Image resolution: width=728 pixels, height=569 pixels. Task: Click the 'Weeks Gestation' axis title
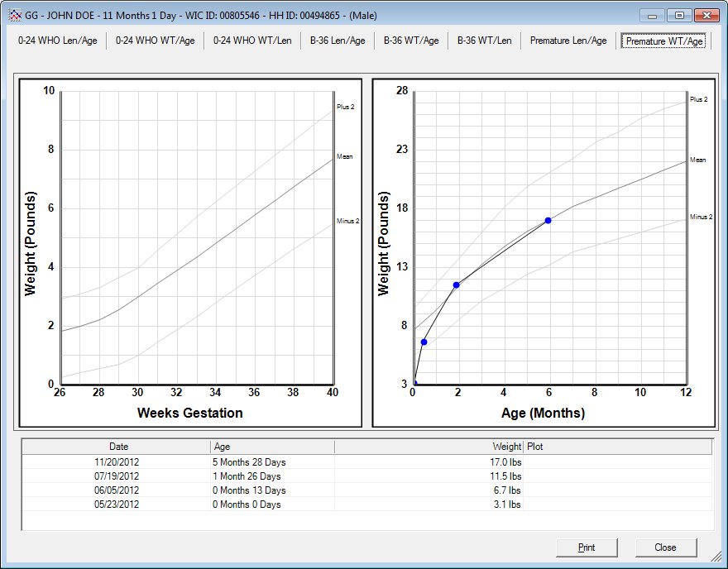point(190,413)
